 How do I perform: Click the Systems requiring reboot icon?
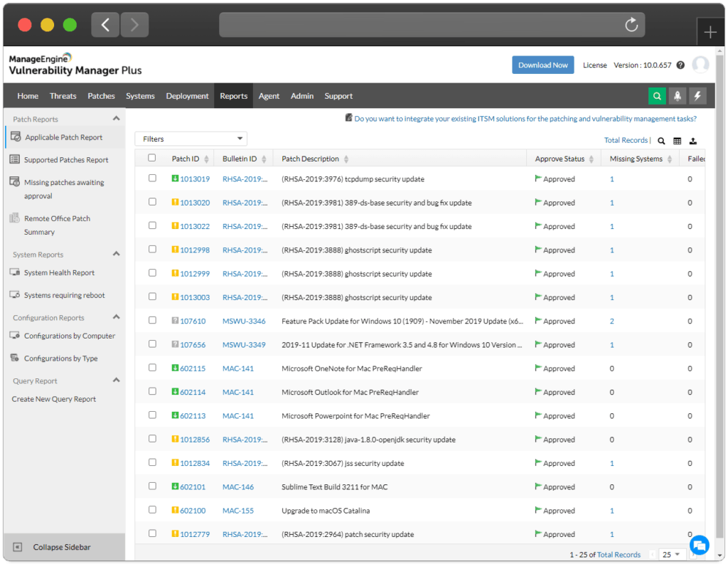(15, 294)
